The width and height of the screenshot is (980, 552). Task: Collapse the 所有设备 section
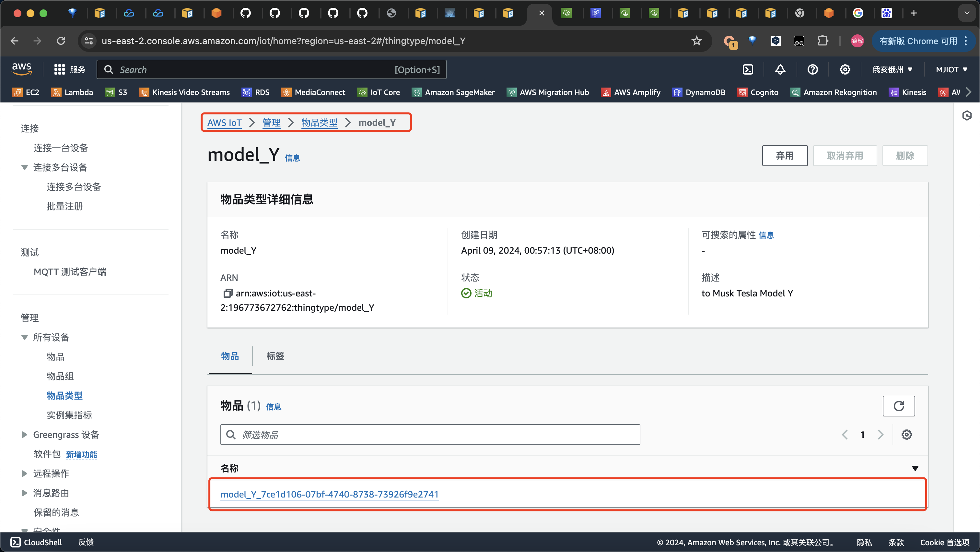coord(25,337)
